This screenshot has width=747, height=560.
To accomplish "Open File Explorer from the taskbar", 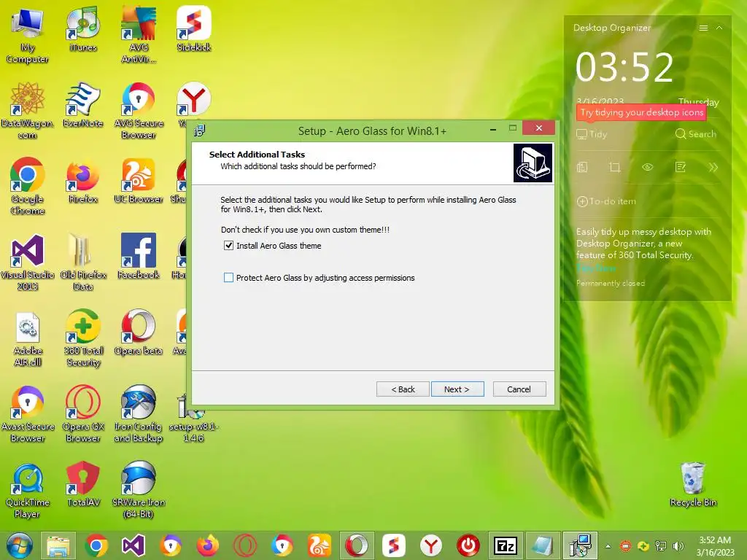I will tap(58, 545).
